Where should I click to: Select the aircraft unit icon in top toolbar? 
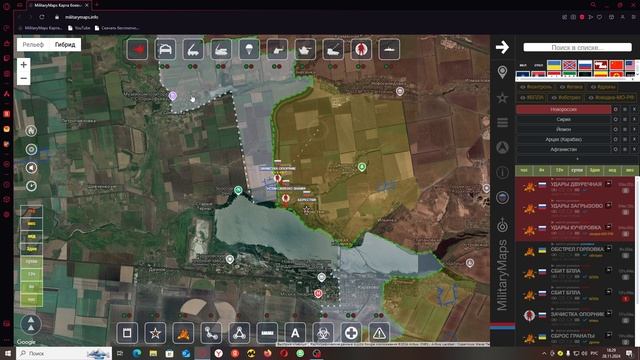click(138, 49)
